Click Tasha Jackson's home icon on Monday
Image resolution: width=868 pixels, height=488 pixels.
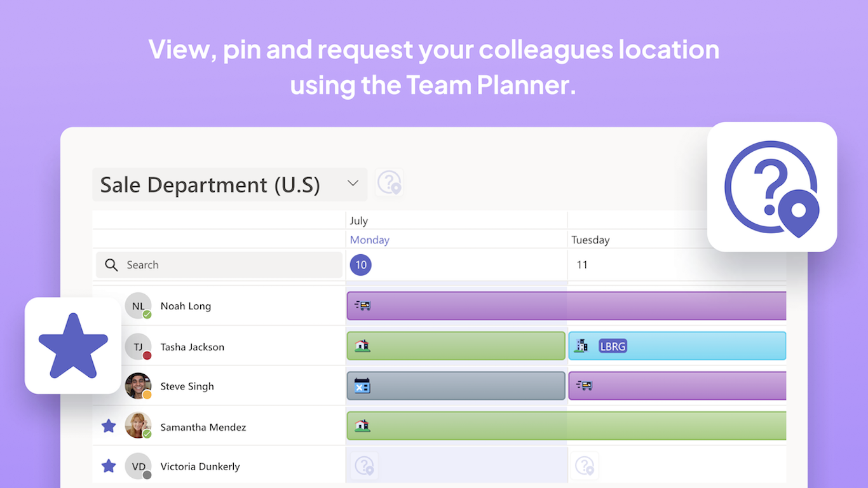pyautogui.click(x=362, y=346)
